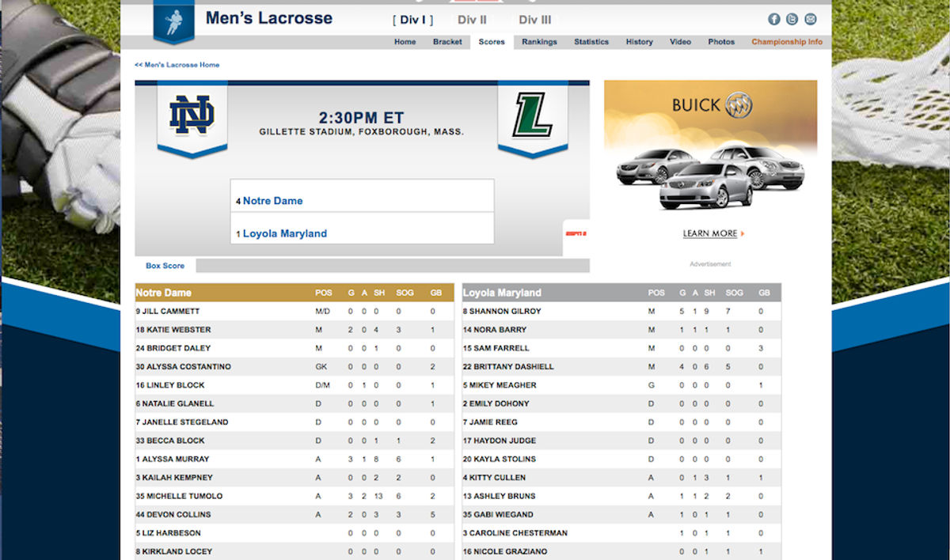Select the Gabi Wiegand row
Viewport: 950px width, 560px height.
[x=621, y=514]
